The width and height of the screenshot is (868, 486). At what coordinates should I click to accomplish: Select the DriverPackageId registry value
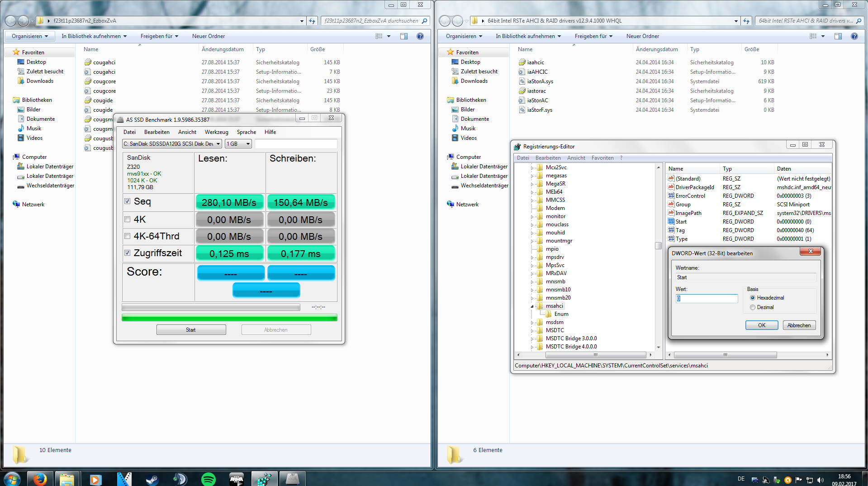point(695,187)
